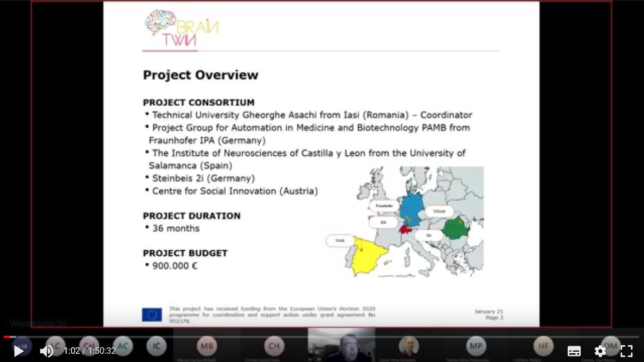Viewport: 644px width, 362px height.
Task: Toggle subtitles with the captions icon
Action: (x=574, y=351)
